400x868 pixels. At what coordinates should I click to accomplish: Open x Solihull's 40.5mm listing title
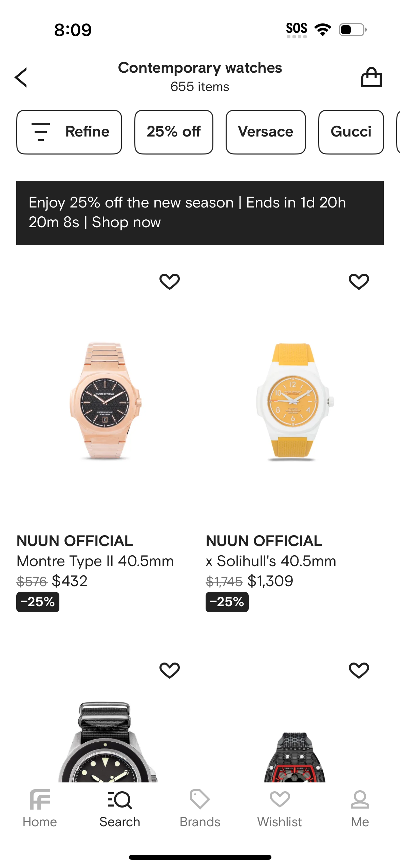point(271,561)
